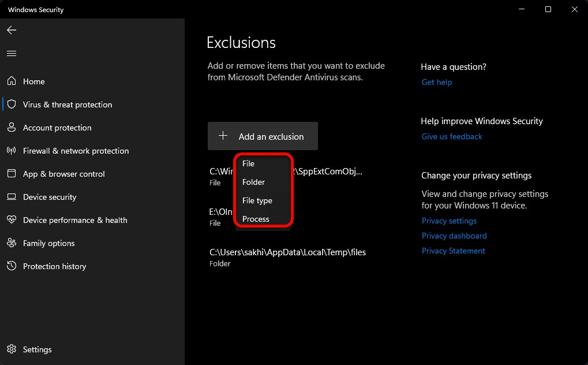The image size is (588, 365).
Task: Choose Process from exclusion dropdown
Action: [263, 218]
